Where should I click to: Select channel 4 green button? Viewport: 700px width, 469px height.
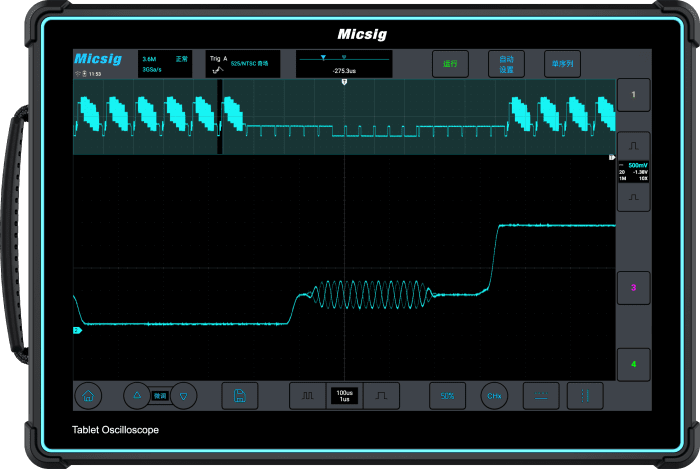click(x=633, y=365)
